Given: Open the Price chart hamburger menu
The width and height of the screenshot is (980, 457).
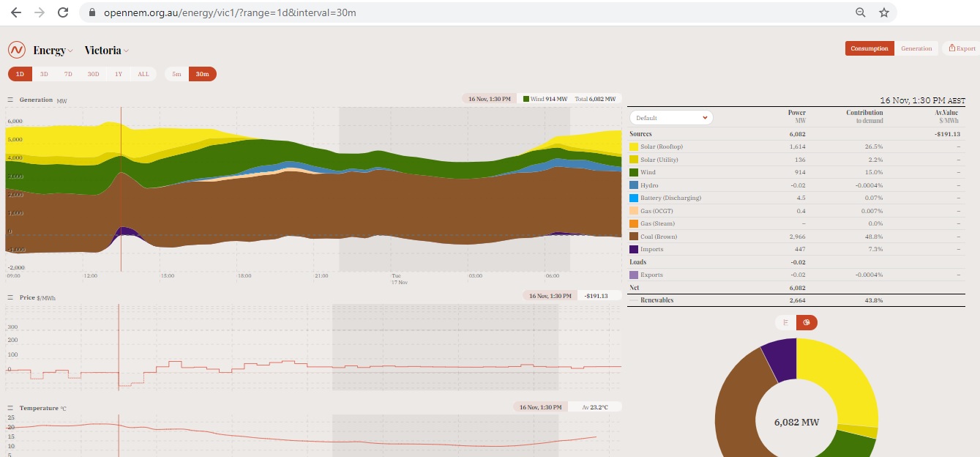Looking at the screenshot, I should coord(11,297).
